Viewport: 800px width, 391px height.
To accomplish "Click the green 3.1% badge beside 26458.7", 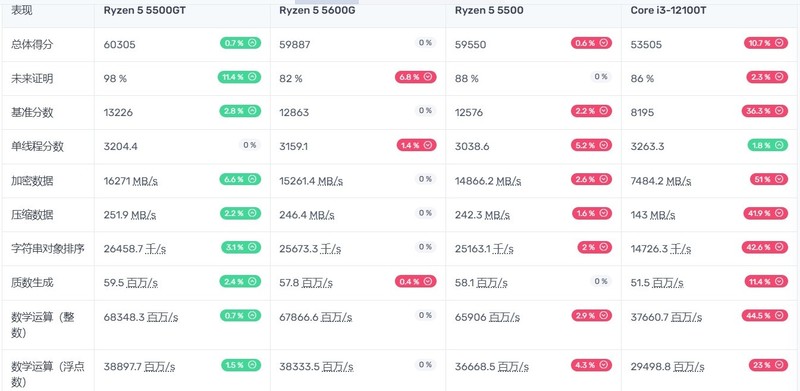I will pos(241,248).
